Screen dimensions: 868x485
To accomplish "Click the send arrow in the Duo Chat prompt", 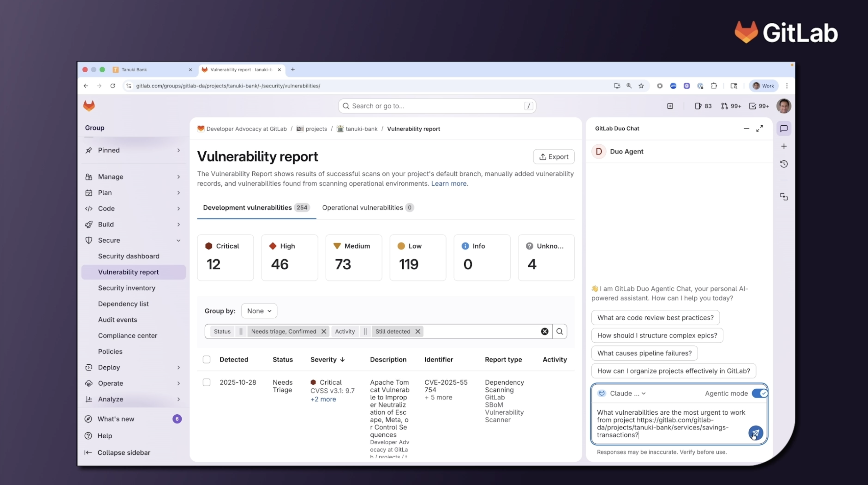I will [755, 433].
